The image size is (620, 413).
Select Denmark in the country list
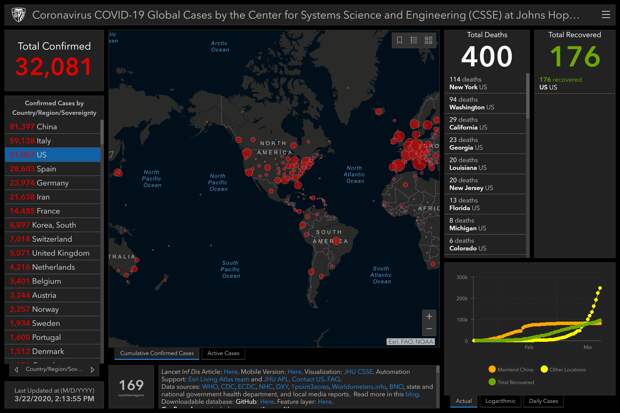pos(53,352)
